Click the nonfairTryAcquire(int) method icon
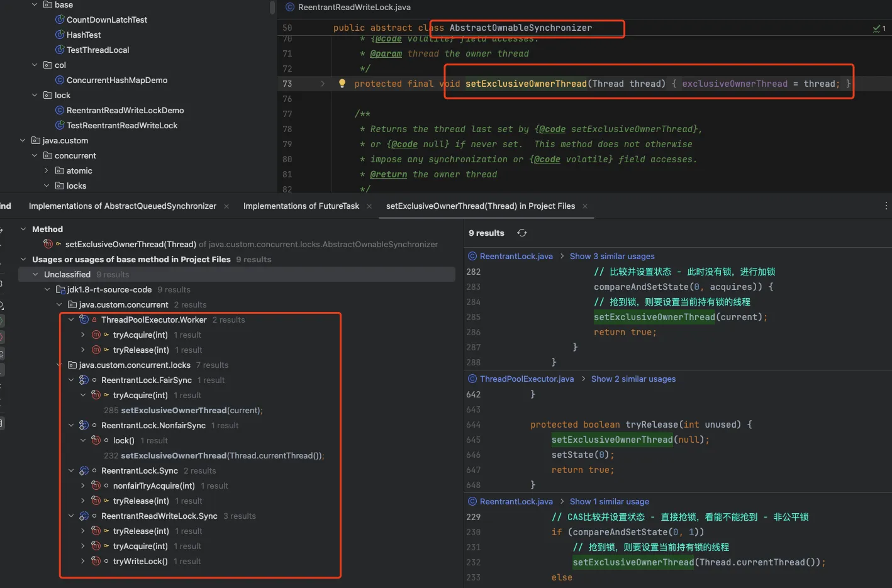 (96, 485)
